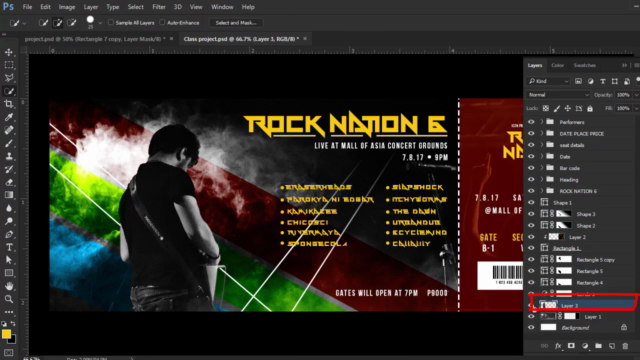The height and width of the screenshot is (360, 640).
Task: Click the Shape 3 layer mask thumbnail
Action: (564, 214)
